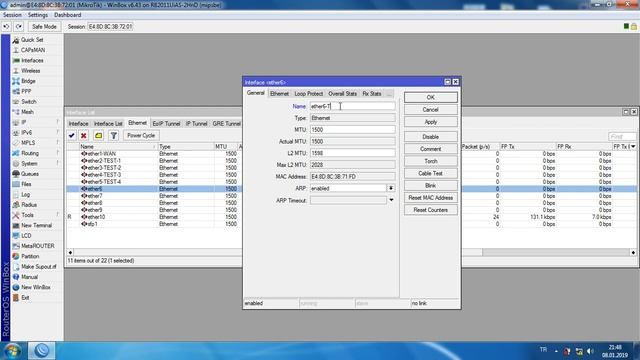Toggle Safe Mode

pyautogui.click(x=44, y=27)
